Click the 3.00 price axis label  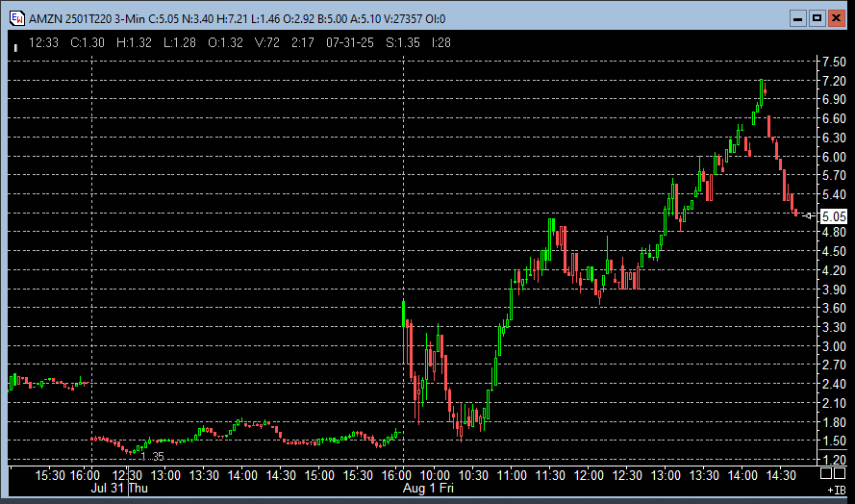click(x=834, y=346)
